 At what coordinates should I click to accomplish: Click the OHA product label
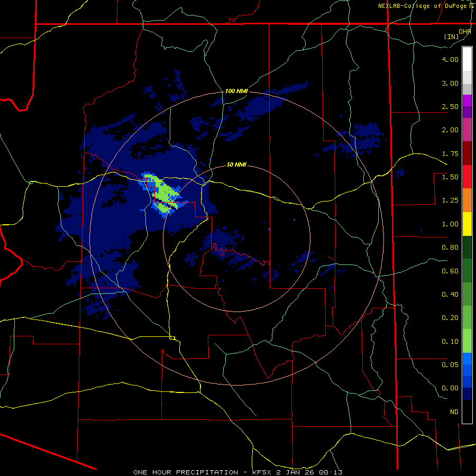[465, 31]
